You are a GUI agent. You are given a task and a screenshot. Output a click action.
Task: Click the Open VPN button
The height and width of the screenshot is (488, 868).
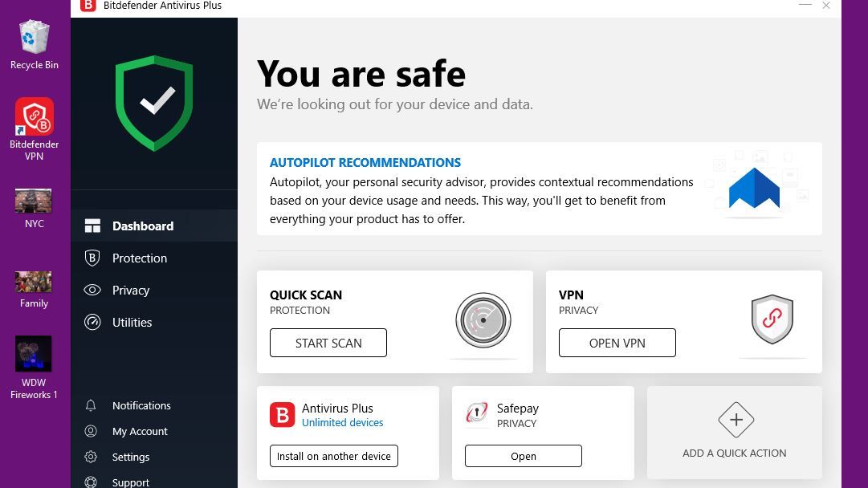617,343
